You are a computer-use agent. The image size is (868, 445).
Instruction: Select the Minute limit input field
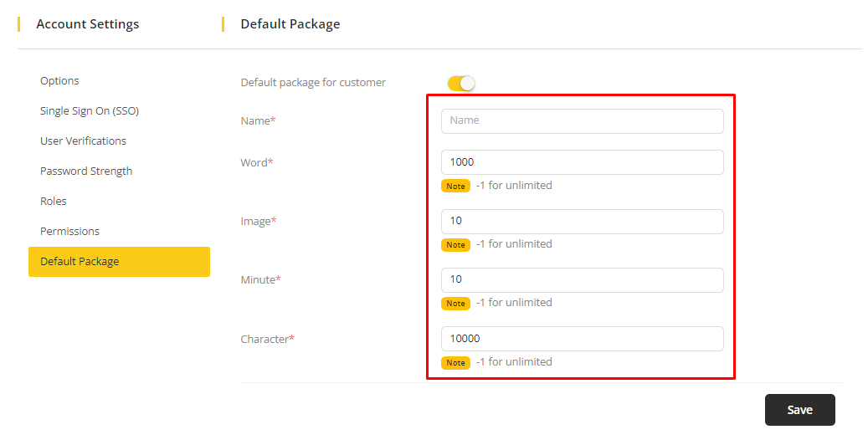pos(582,279)
